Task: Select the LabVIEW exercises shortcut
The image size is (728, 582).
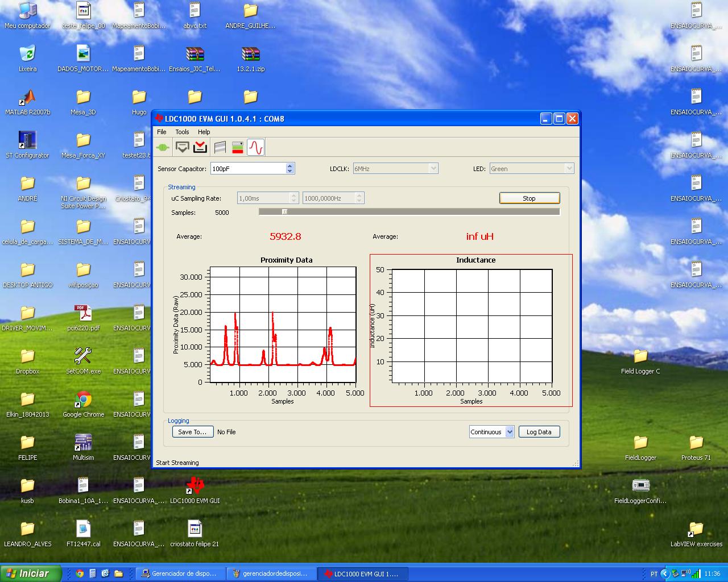Action: pos(696,535)
